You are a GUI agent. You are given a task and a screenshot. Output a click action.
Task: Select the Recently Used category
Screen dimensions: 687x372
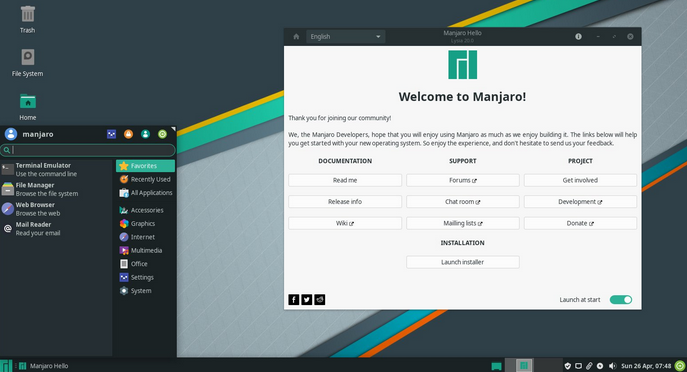145,179
